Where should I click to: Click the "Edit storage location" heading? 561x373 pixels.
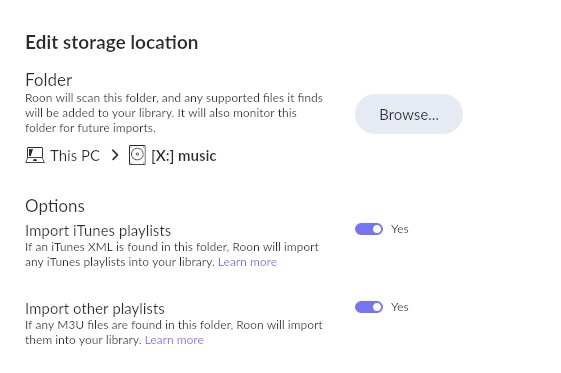112,43
